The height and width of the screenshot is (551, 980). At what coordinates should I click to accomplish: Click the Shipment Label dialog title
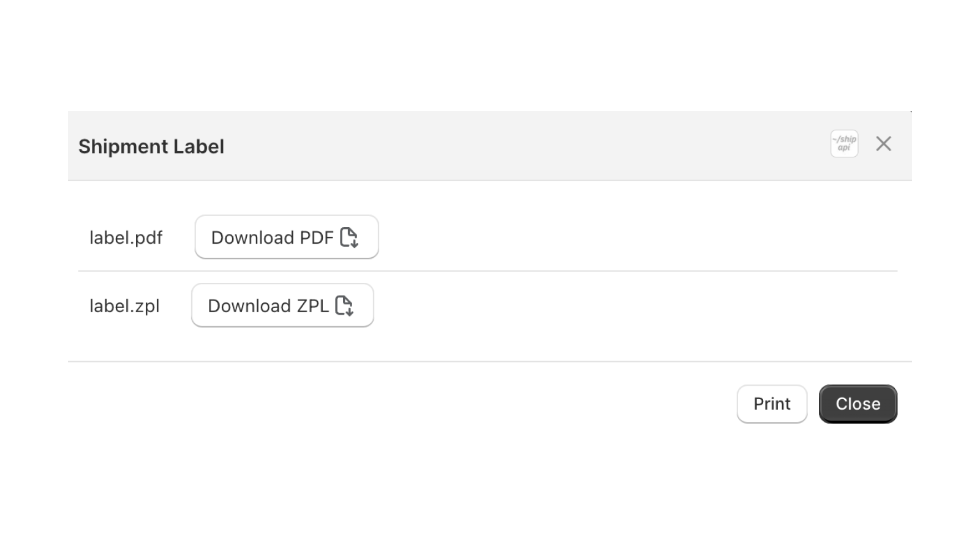pyautogui.click(x=151, y=146)
